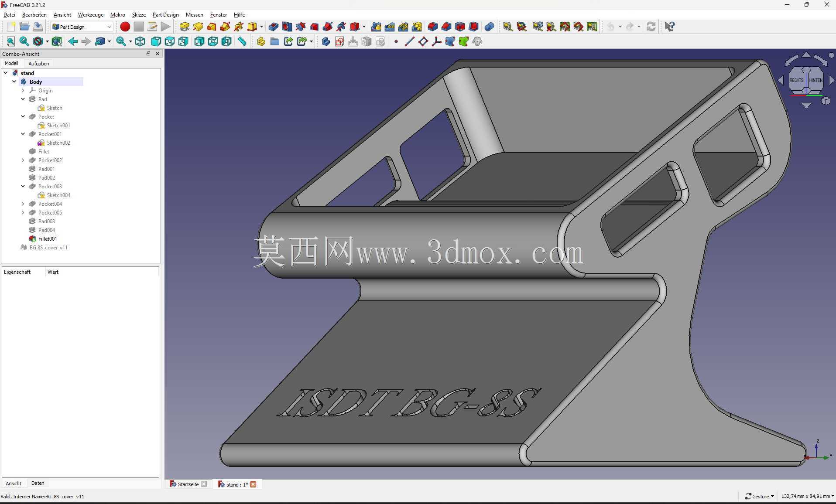Switch to isometric view icon
Viewport: 836px width, 504px height.
tap(140, 41)
